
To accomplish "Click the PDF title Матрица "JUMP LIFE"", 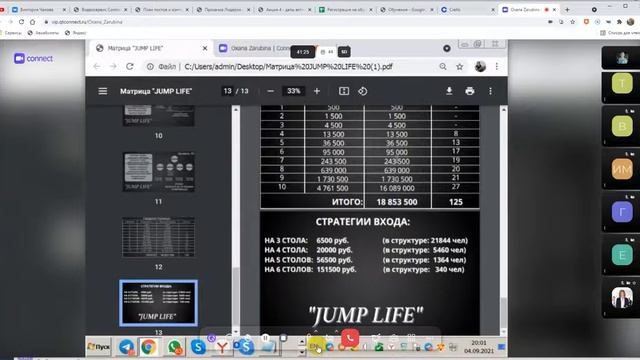I will 156,91.
